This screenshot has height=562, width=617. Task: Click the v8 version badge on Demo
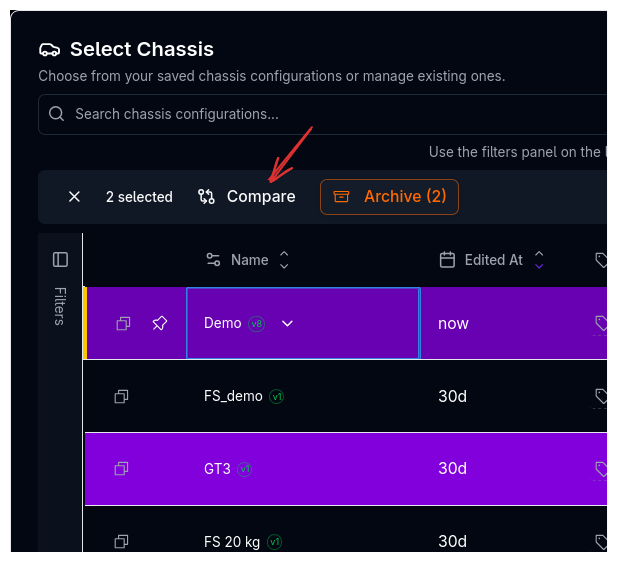click(257, 324)
